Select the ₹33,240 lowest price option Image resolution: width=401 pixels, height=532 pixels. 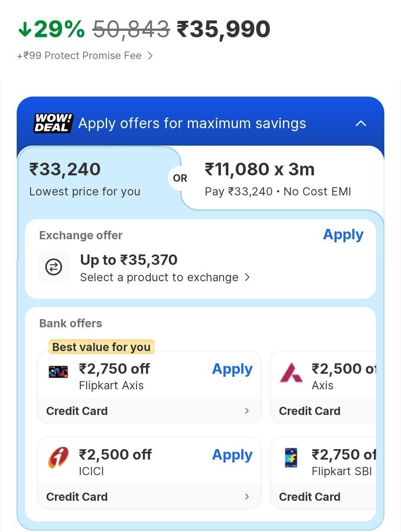point(85,179)
